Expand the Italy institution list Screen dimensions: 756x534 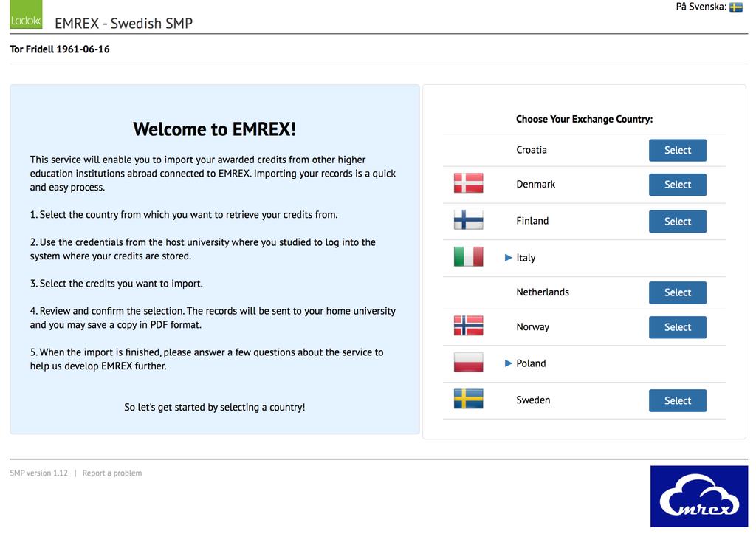tap(508, 258)
